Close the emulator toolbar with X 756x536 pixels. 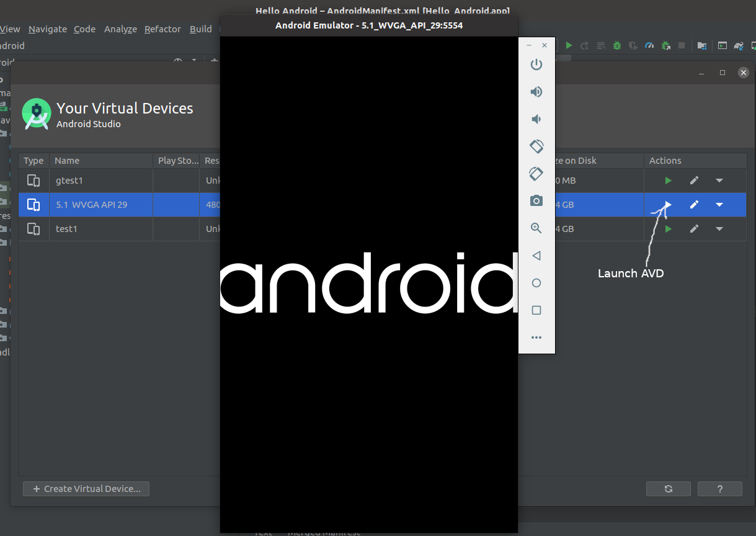[545, 45]
